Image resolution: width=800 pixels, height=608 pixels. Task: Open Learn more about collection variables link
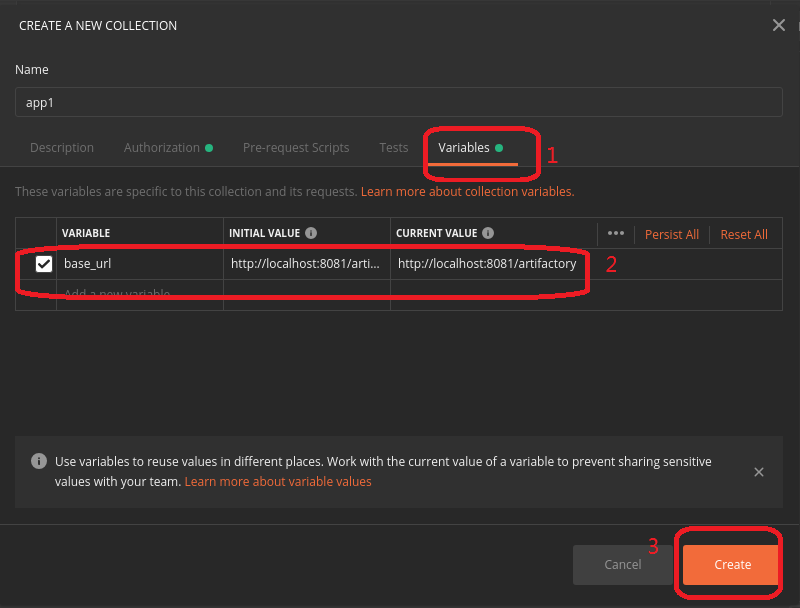point(467,191)
